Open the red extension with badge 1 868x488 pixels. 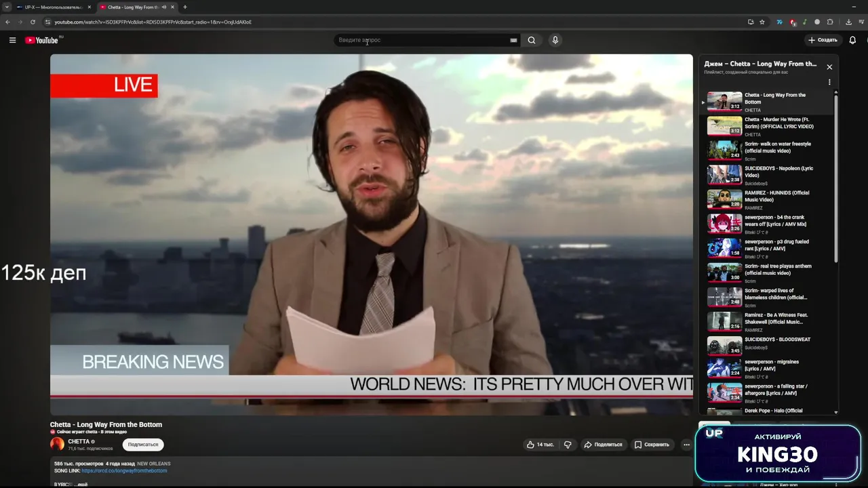[793, 22]
